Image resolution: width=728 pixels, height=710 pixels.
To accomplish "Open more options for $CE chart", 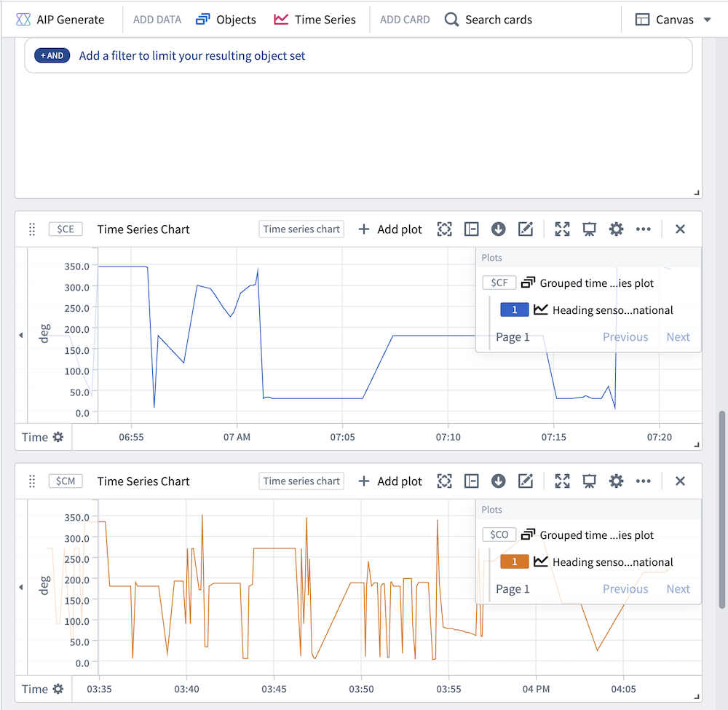I will pos(643,229).
